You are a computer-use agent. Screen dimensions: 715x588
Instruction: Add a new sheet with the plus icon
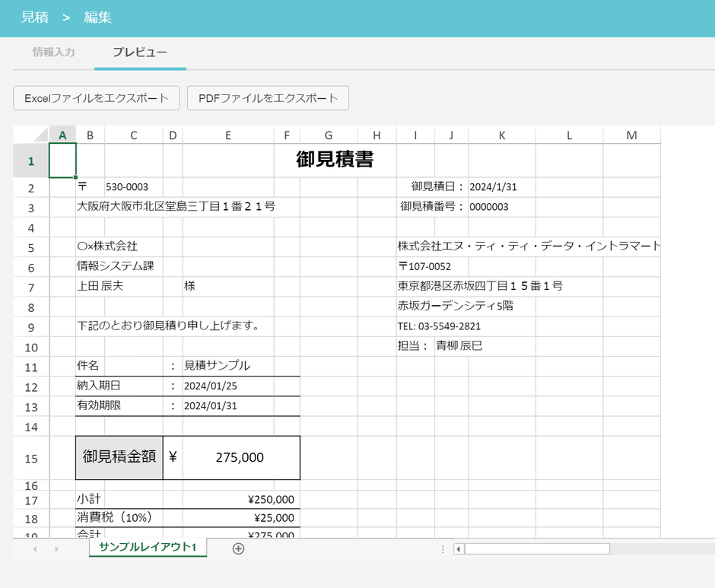pos(238,548)
